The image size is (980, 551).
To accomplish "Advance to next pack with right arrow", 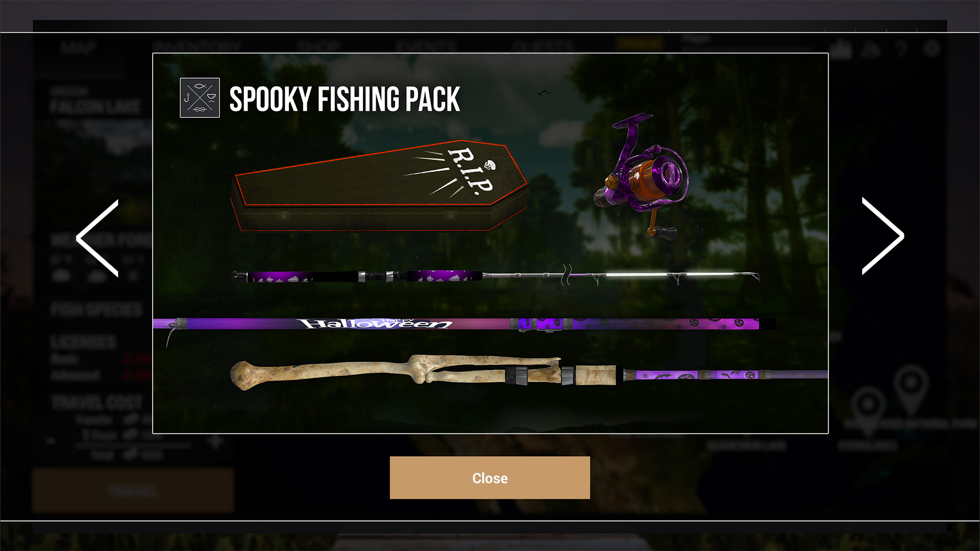I will (883, 236).
